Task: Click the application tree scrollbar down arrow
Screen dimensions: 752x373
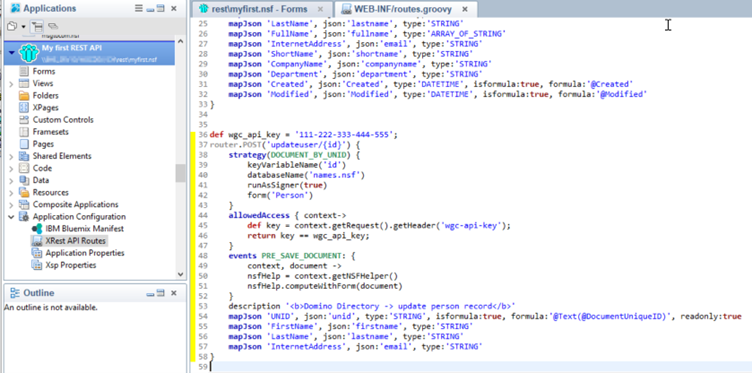Action: click(x=180, y=274)
